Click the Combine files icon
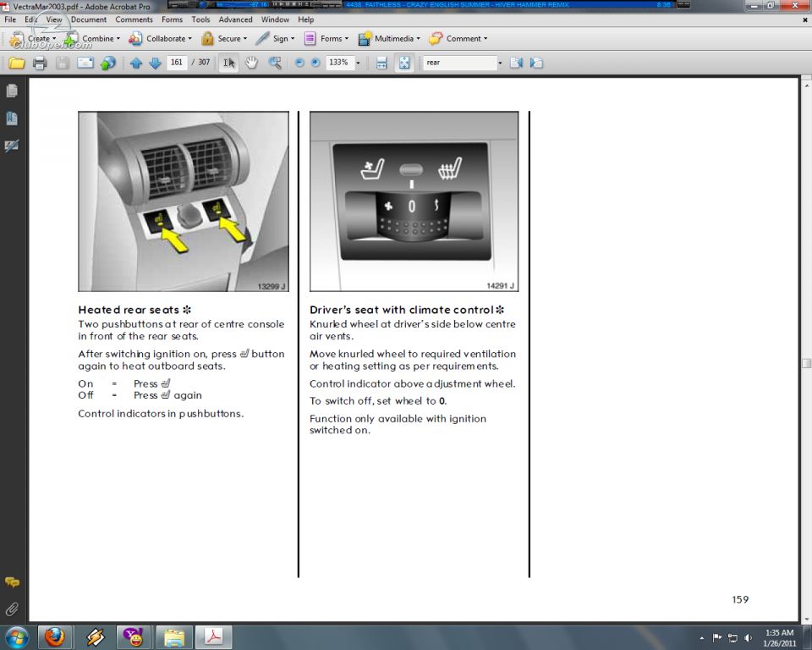This screenshot has height=650, width=812. click(71, 38)
